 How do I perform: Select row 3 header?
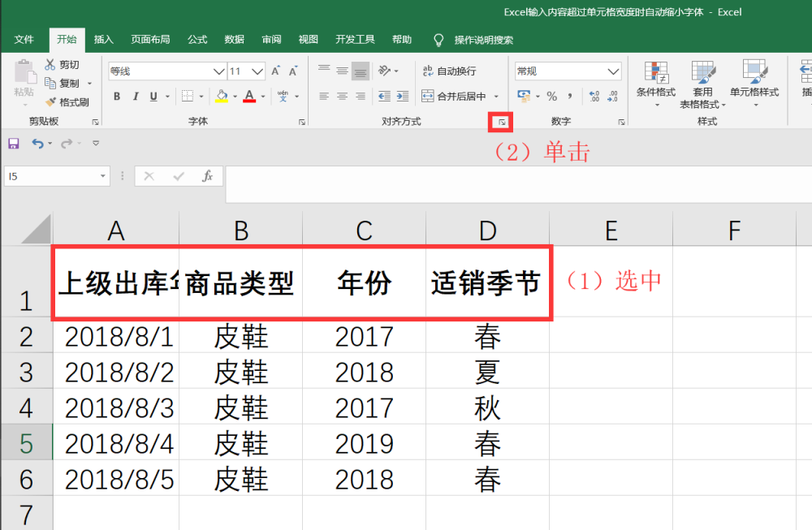point(27,372)
